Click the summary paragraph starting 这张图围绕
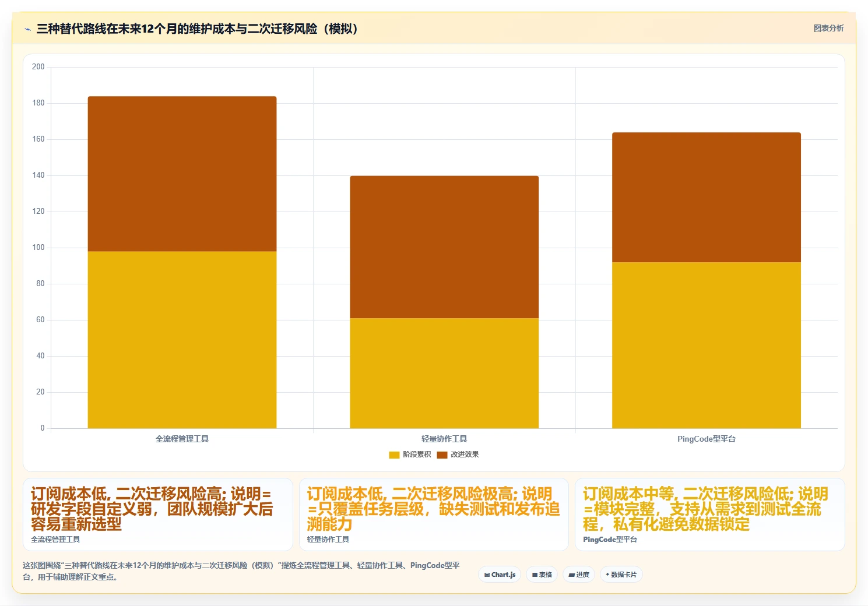Screen dimensions: 868x606 click(241, 571)
